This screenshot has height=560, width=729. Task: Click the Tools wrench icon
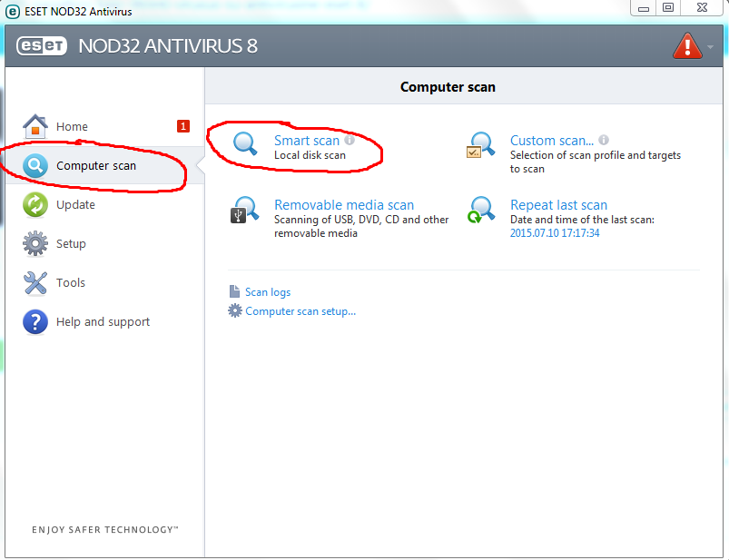pyautogui.click(x=35, y=282)
